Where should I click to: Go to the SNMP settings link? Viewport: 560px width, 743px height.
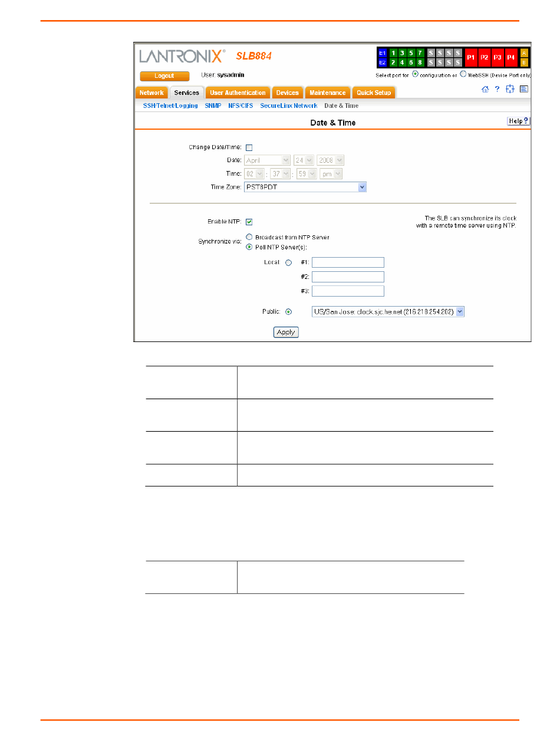tap(213, 106)
